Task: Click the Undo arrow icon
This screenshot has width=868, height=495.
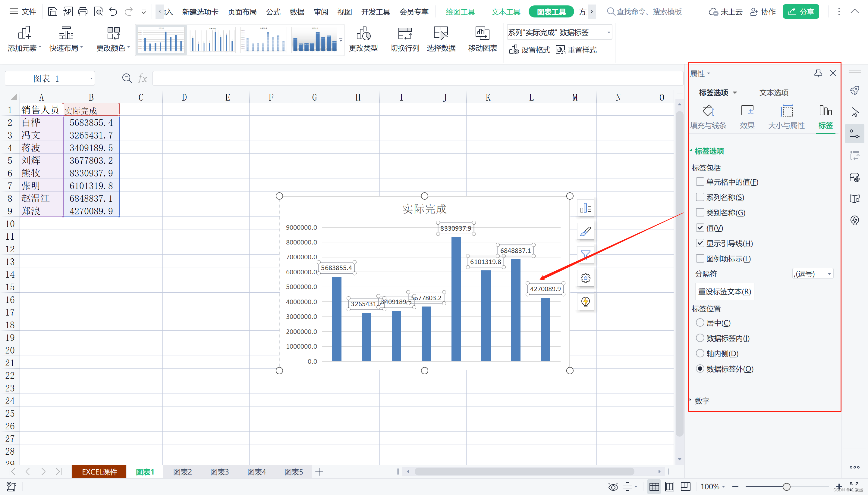Action: point(113,12)
